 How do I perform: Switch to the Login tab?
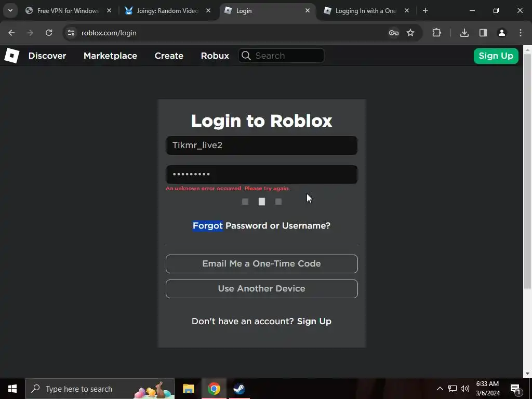tap(267, 11)
